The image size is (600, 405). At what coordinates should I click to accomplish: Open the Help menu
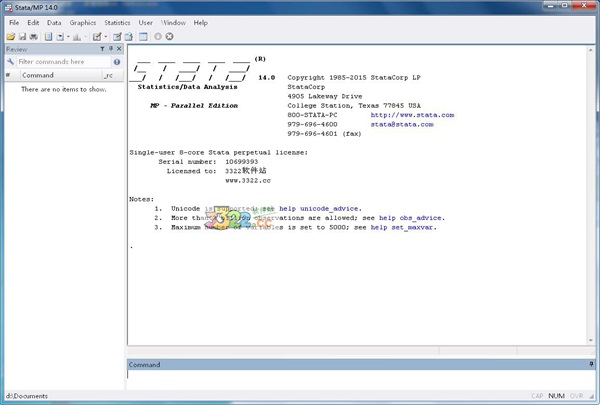tap(201, 23)
